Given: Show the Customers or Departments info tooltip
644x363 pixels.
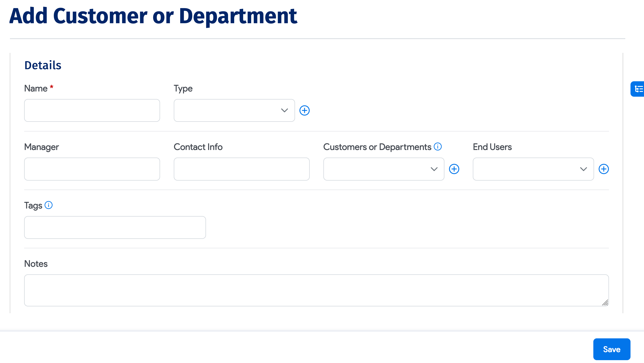Looking at the screenshot, I should pyautogui.click(x=438, y=147).
